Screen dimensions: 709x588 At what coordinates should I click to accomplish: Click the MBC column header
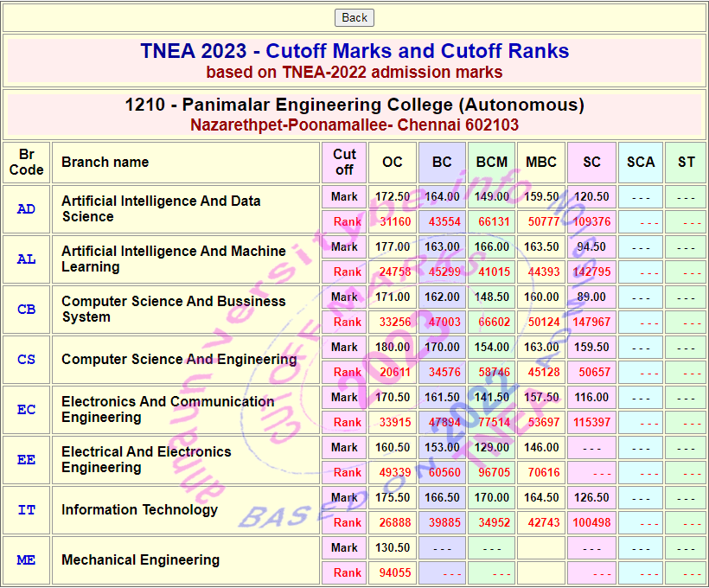point(541,163)
